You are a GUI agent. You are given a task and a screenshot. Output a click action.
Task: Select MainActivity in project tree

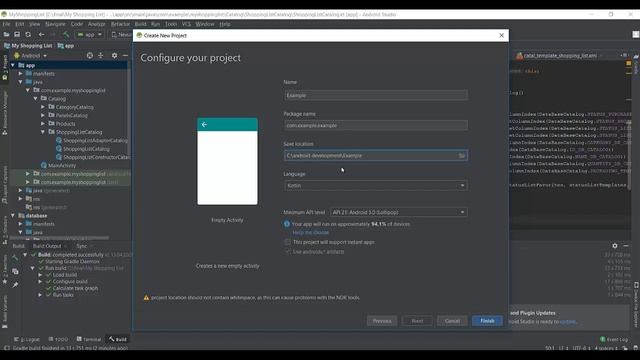[x=58, y=165]
